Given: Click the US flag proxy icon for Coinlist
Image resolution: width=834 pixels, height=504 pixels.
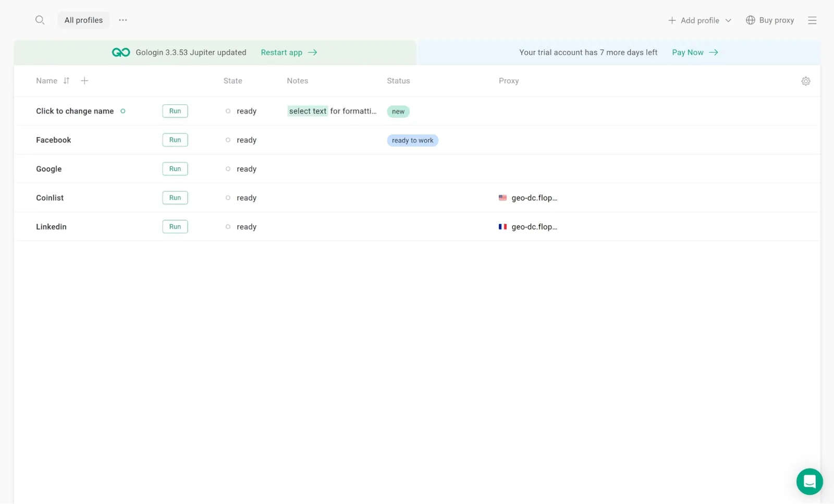Looking at the screenshot, I should pyautogui.click(x=502, y=198).
